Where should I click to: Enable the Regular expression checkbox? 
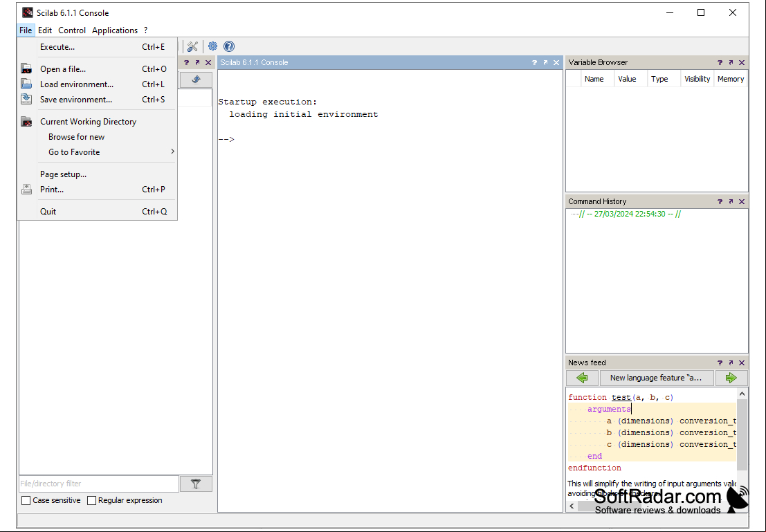point(91,500)
